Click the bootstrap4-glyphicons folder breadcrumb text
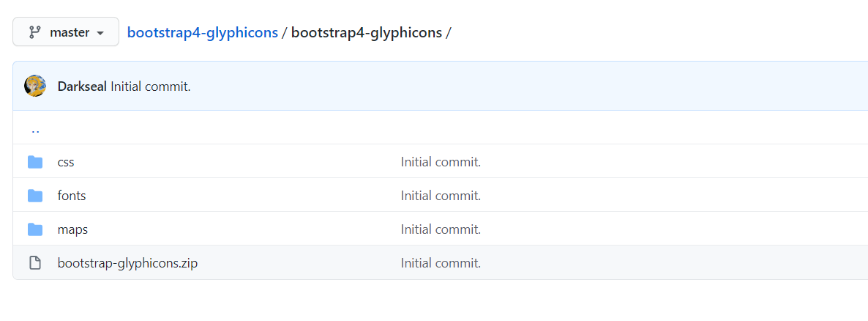868x321 pixels. 367,33
